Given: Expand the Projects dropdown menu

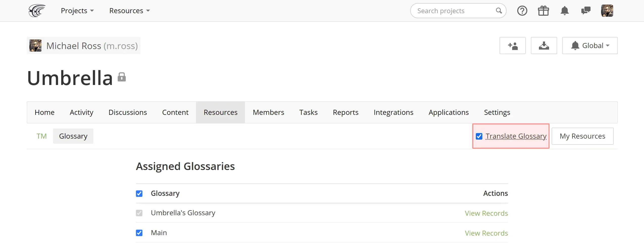Looking at the screenshot, I should pyautogui.click(x=77, y=11).
